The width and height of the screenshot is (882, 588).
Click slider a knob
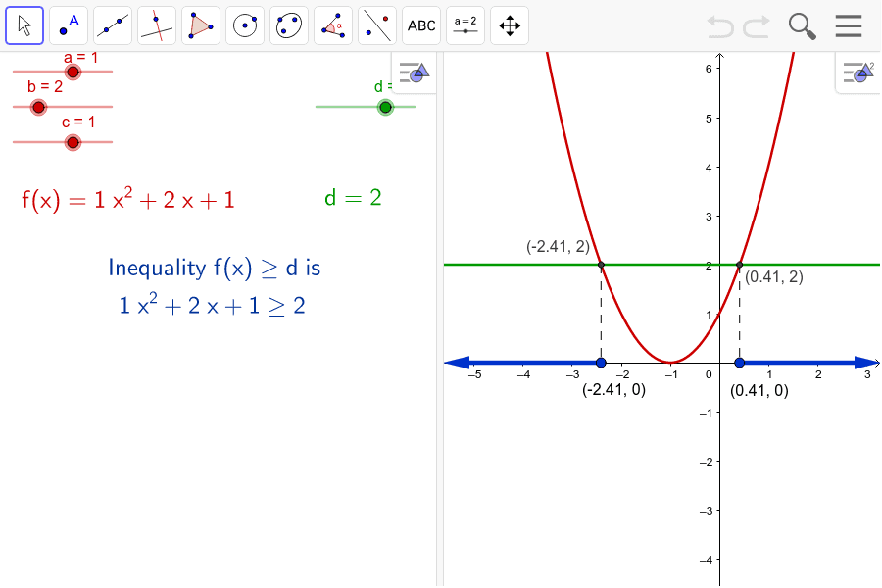point(73,72)
